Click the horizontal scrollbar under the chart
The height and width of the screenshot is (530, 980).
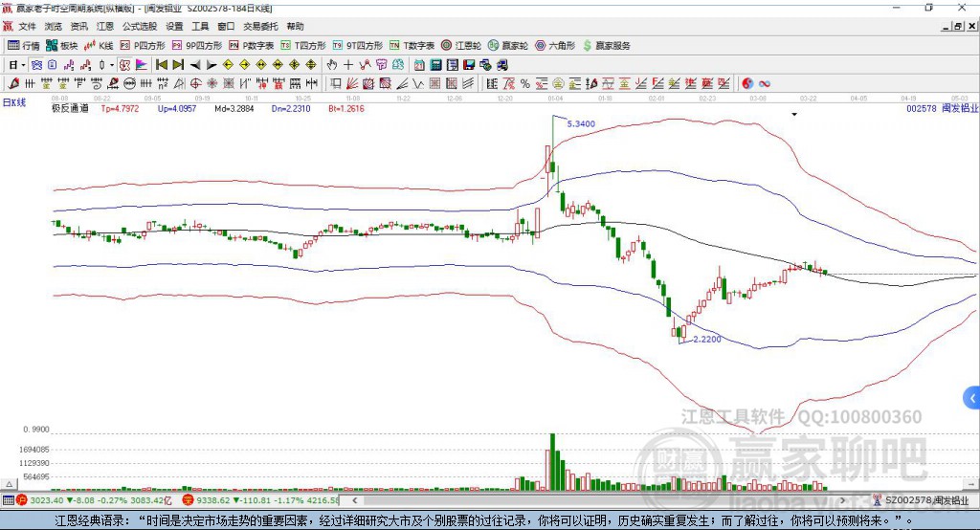pyautogui.click(x=599, y=500)
